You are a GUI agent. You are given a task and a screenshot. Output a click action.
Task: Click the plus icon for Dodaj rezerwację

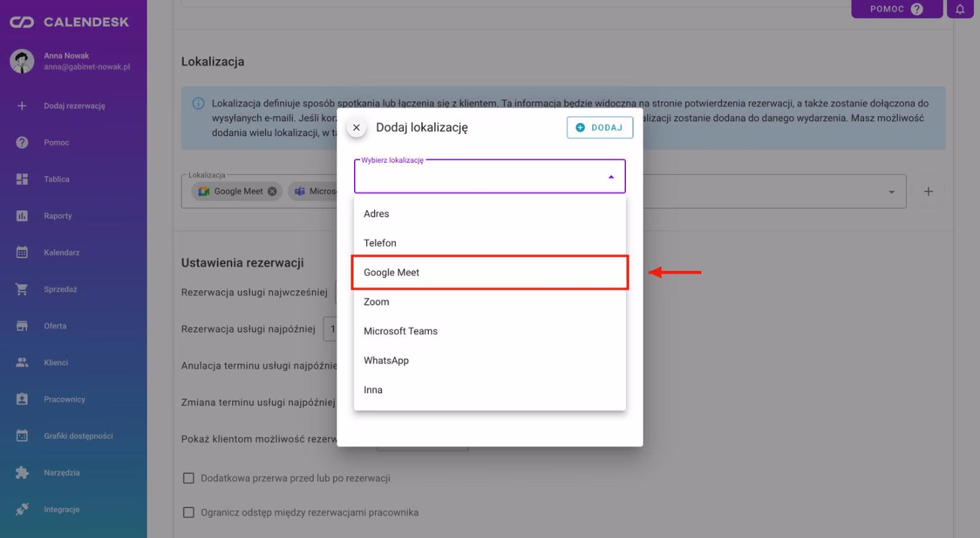pyautogui.click(x=22, y=105)
